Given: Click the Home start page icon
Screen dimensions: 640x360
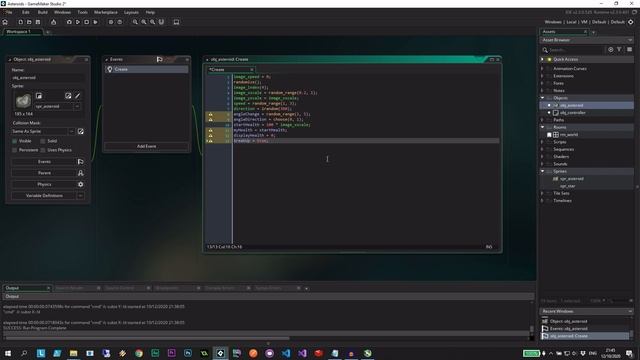Looking at the screenshot, I should point(5,22).
